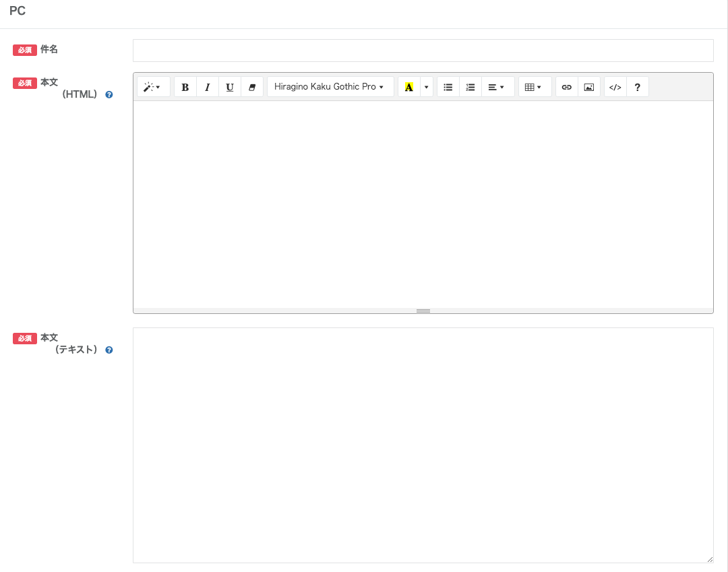Click inside the 本文（テキスト） textarea
The width and height of the screenshot is (728, 572).
click(x=423, y=445)
